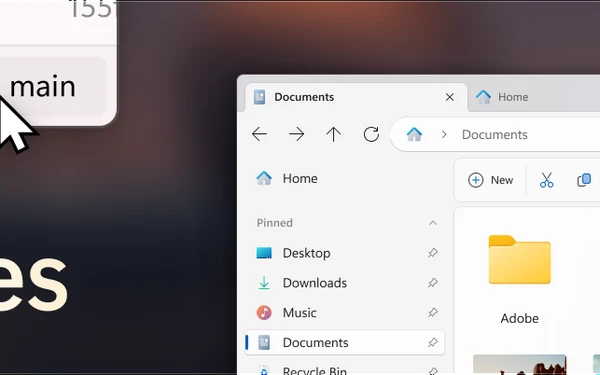Viewport: 600px width, 375px height.
Task: Go back with the left arrow button
Action: [x=259, y=134]
